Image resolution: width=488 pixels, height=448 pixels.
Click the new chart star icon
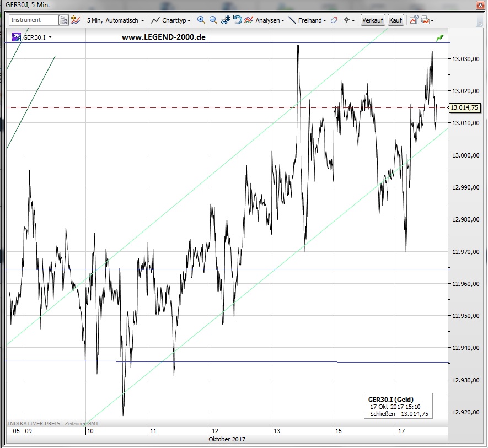pos(76,20)
